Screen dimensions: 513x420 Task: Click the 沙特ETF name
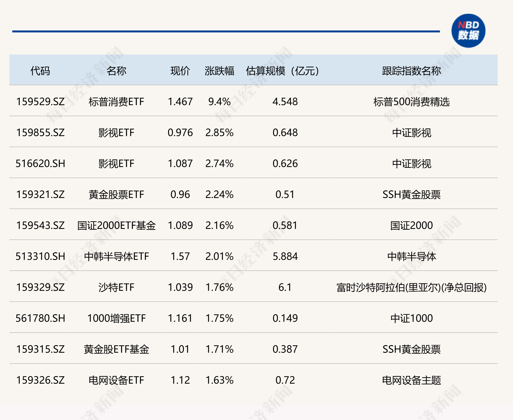(x=116, y=287)
